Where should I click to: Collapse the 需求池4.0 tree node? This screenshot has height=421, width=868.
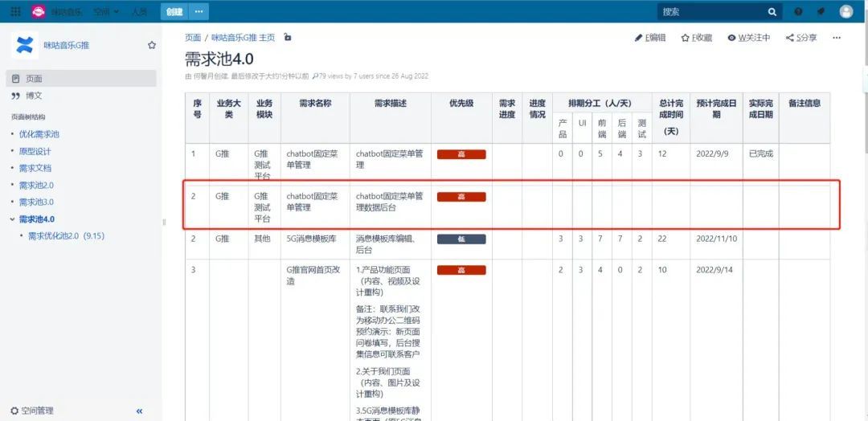pyautogui.click(x=13, y=219)
